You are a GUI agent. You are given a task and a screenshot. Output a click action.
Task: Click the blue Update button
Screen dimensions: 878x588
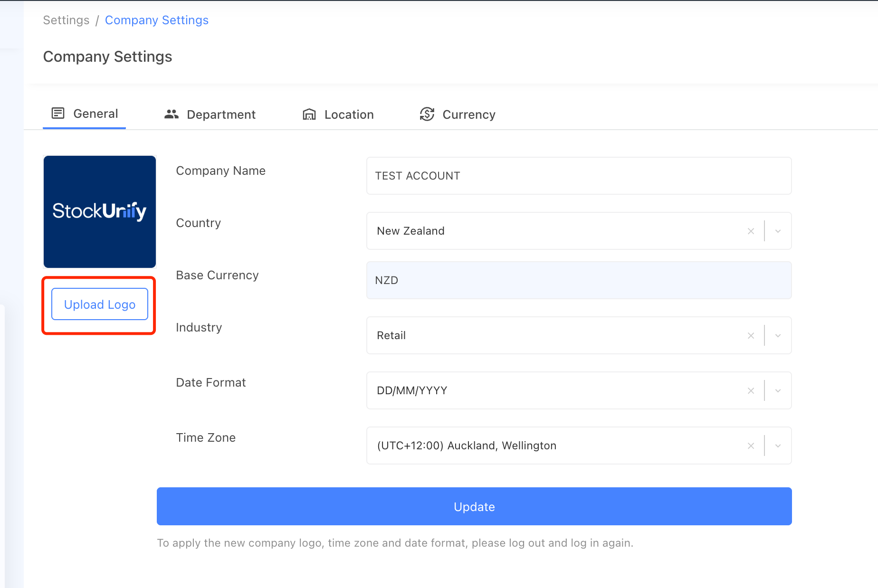[x=474, y=506]
